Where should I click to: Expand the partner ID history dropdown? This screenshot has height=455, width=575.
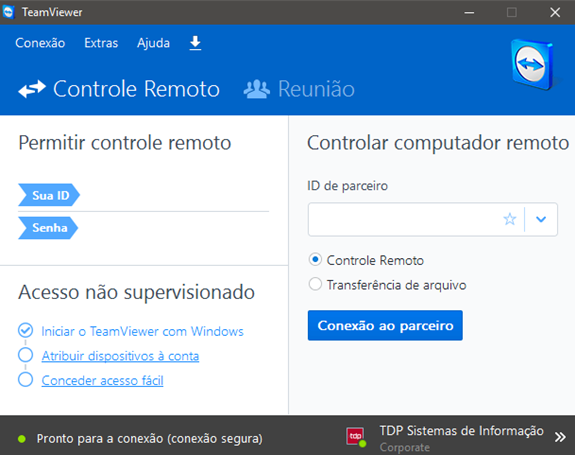pyautogui.click(x=541, y=219)
